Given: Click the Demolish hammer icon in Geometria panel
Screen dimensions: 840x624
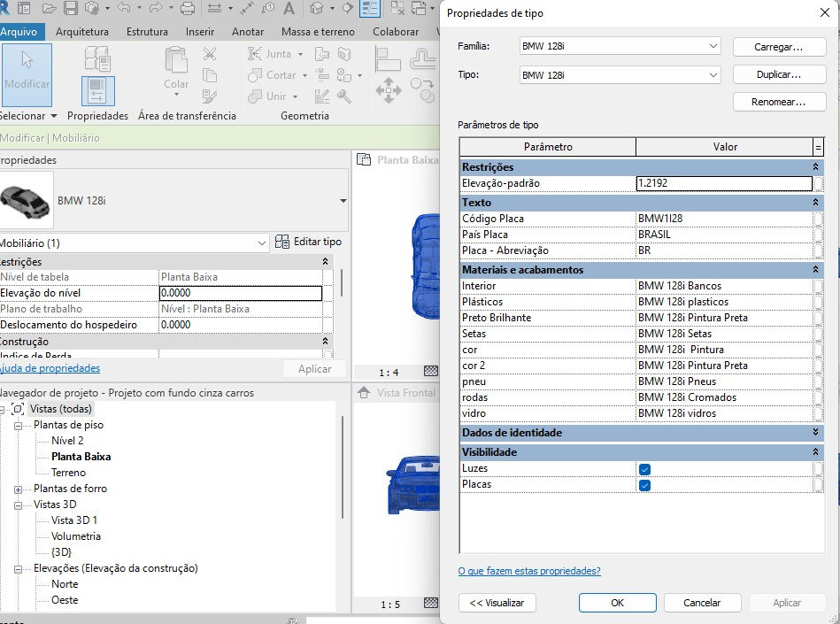Looking at the screenshot, I should 344,96.
